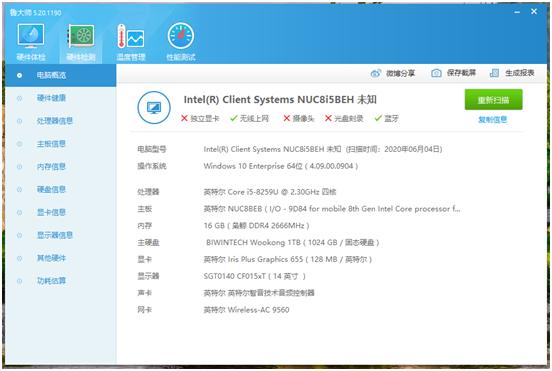552x371 pixels.
Task: Open 显卡信息 in the sidebar
Action: coord(51,212)
